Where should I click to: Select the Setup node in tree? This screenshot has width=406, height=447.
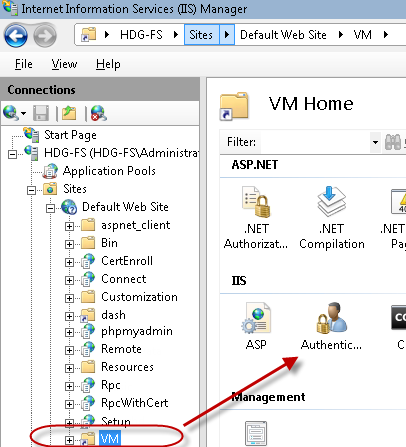click(116, 421)
